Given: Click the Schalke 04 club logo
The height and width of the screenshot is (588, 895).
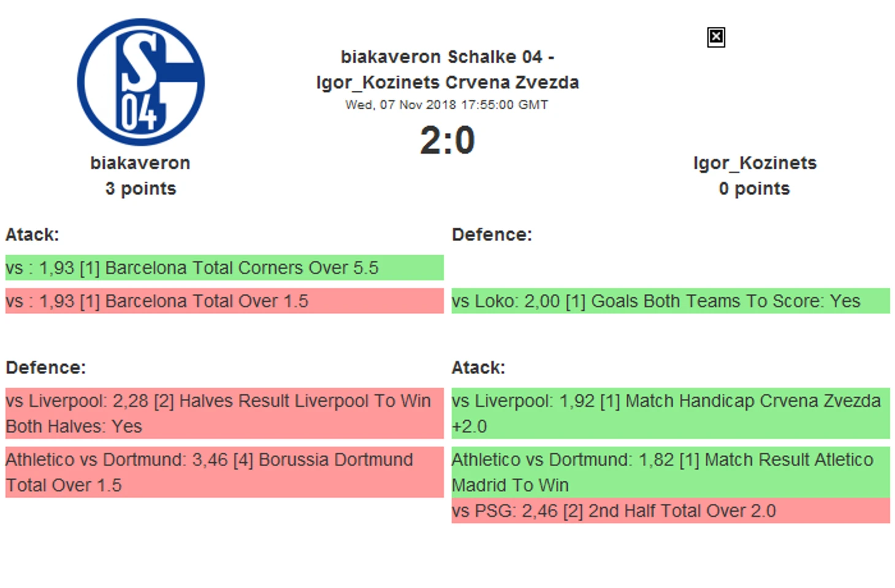Looking at the screenshot, I should click(140, 82).
